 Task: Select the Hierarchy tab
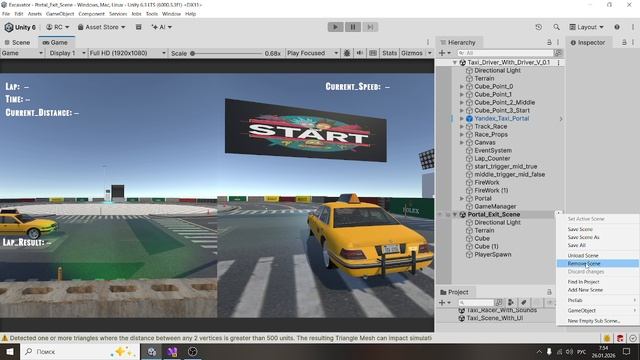pyautogui.click(x=458, y=42)
